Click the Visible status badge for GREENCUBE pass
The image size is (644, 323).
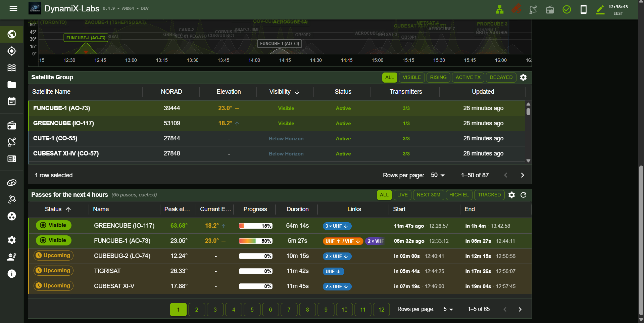point(54,225)
